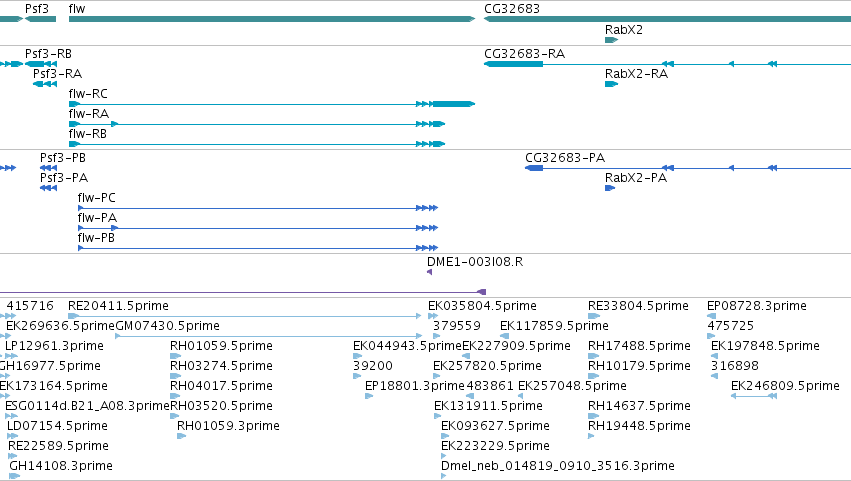Click the EK131911.5prime label
Screen dimensions: 851x481
click(488, 407)
